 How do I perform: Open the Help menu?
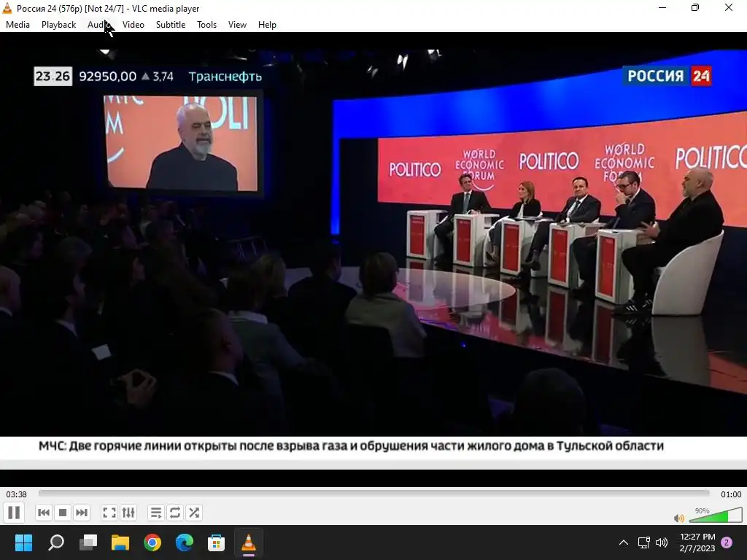pos(267,25)
